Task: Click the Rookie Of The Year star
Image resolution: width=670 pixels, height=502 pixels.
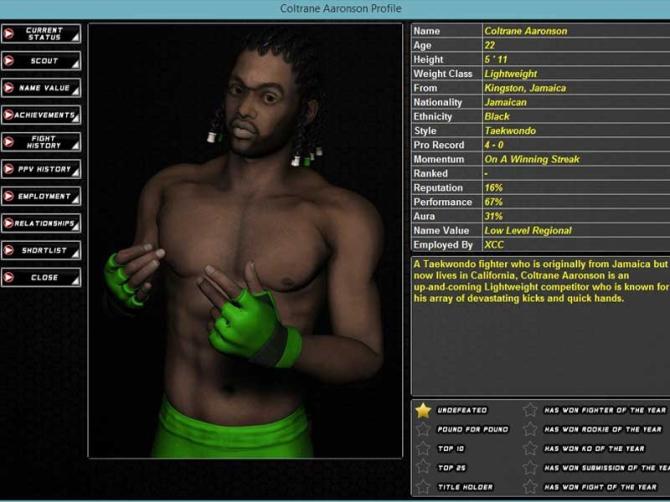Action: point(530,429)
